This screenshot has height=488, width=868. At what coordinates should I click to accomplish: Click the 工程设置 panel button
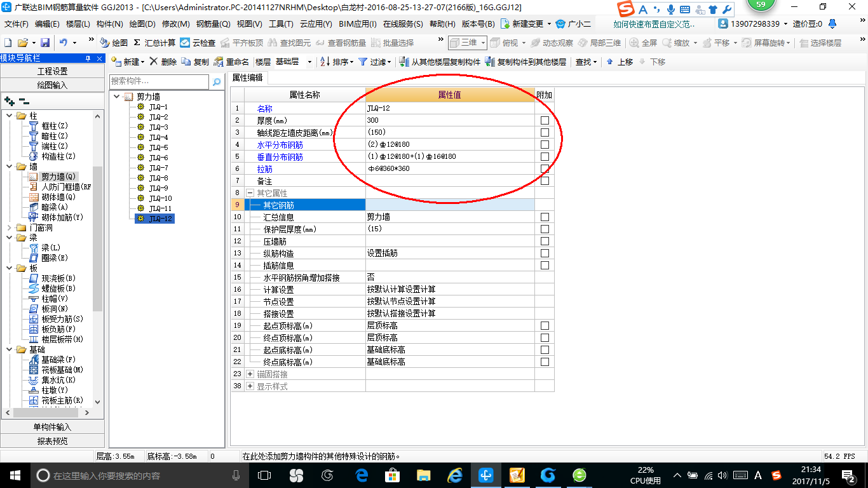[52, 71]
